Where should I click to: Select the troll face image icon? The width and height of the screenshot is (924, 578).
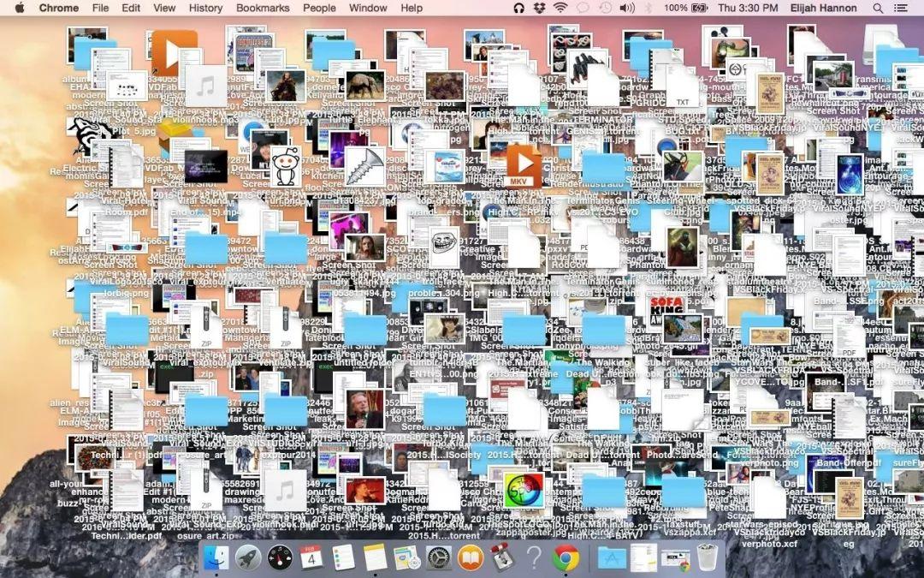(444, 247)
